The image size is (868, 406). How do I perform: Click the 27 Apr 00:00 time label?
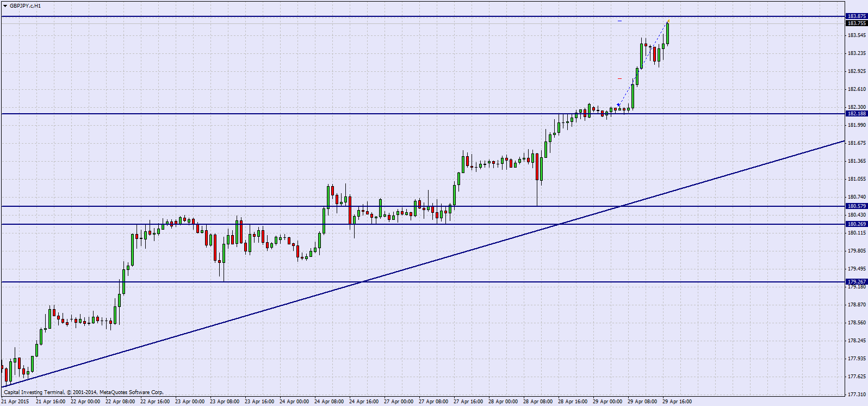[399, 402]
